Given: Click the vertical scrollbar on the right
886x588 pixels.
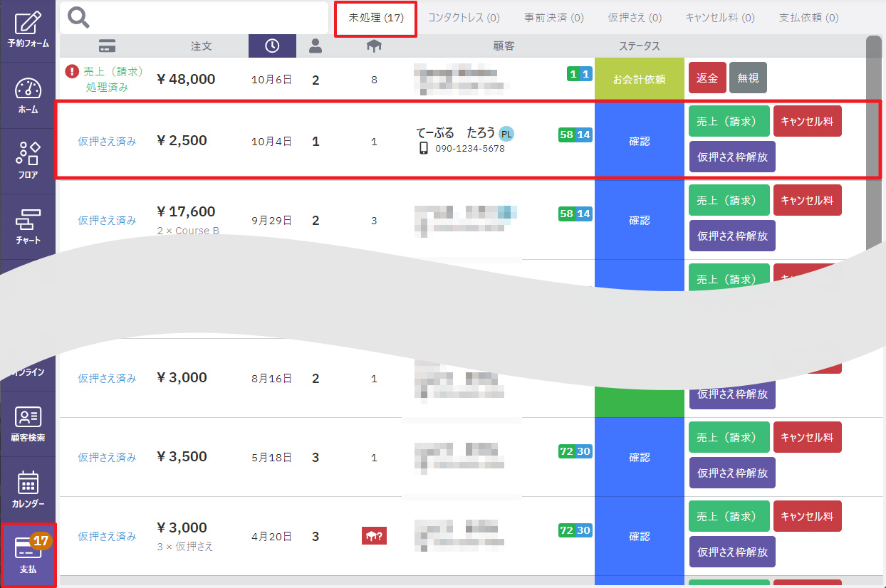Looking at the screenshot, I should 873,142.
